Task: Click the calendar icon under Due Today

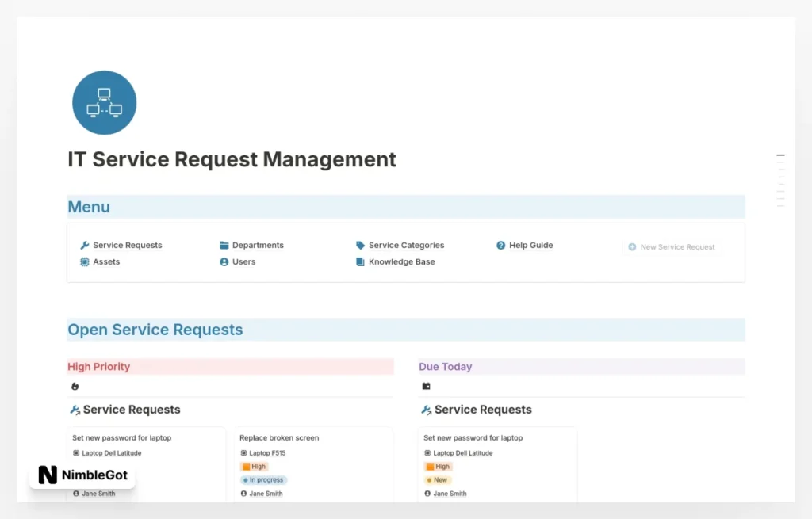Action: pos(426,386)
